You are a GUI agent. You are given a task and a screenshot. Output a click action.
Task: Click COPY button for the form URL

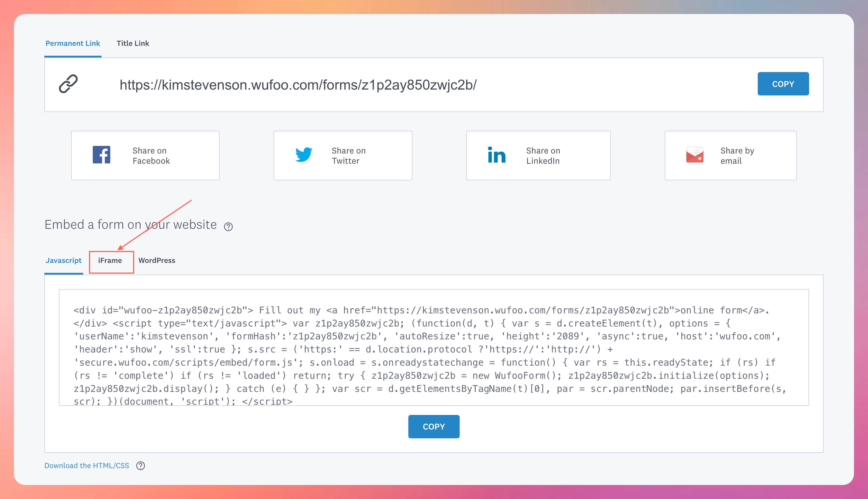pos(783,83)
